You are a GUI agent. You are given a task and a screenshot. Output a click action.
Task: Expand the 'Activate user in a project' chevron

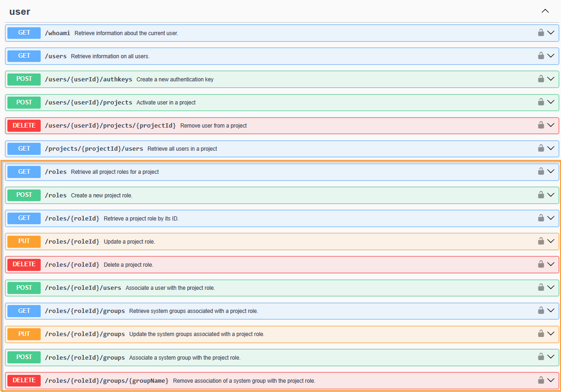pyautogui.click(x=550, y=102)
